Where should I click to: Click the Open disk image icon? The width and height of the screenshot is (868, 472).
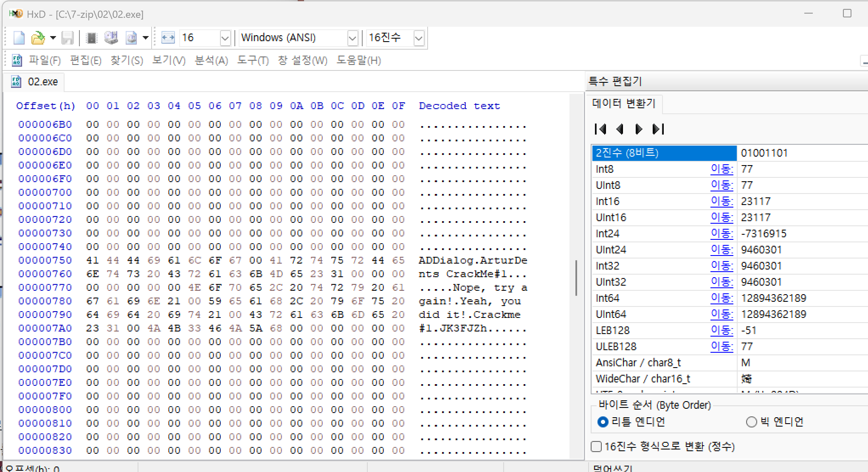coord(132,38)
